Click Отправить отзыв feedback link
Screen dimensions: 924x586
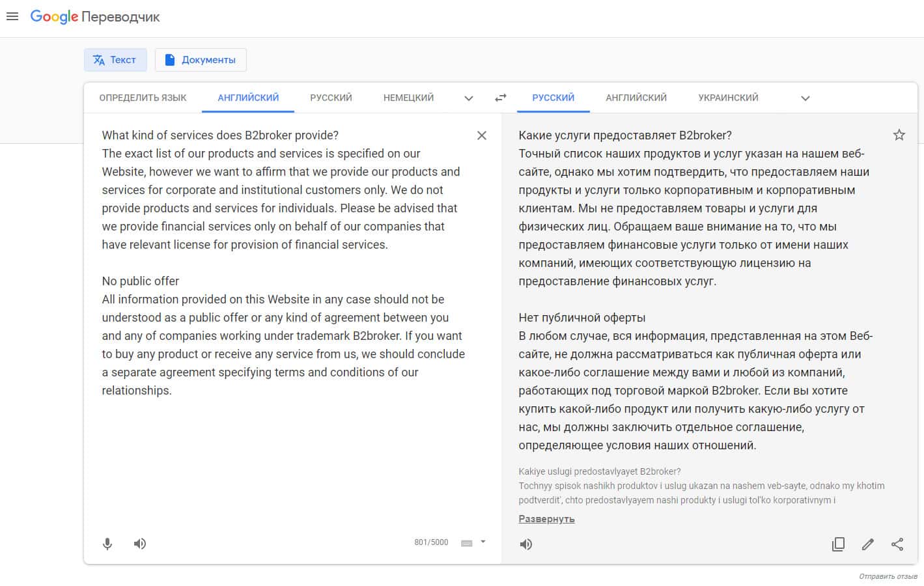click(x=888, y=577)
